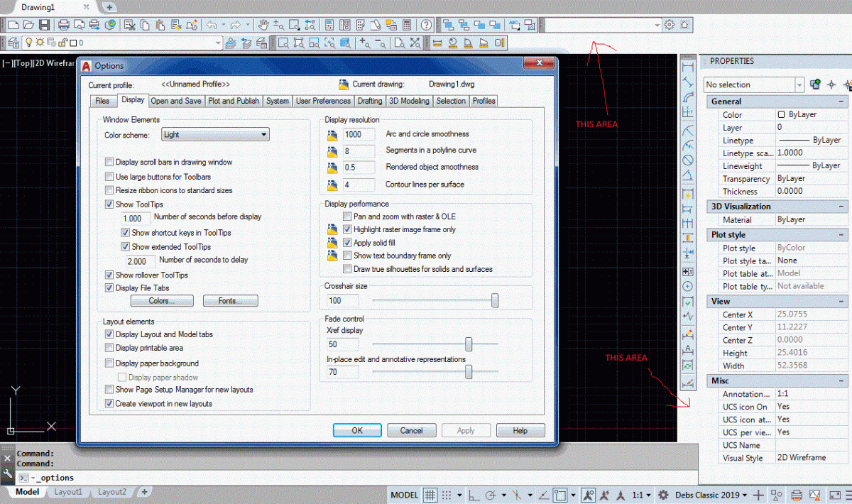The height and width of the screenshot is (504, 852).
Task: Click the Help question mark toolbar icon
Action: 425,25
